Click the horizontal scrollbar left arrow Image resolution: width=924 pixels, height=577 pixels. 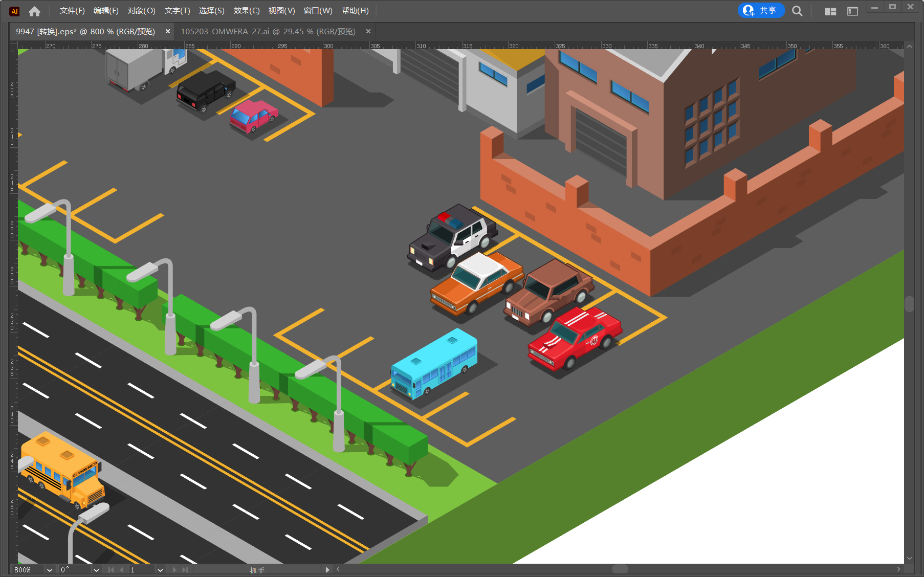[338, 569]
